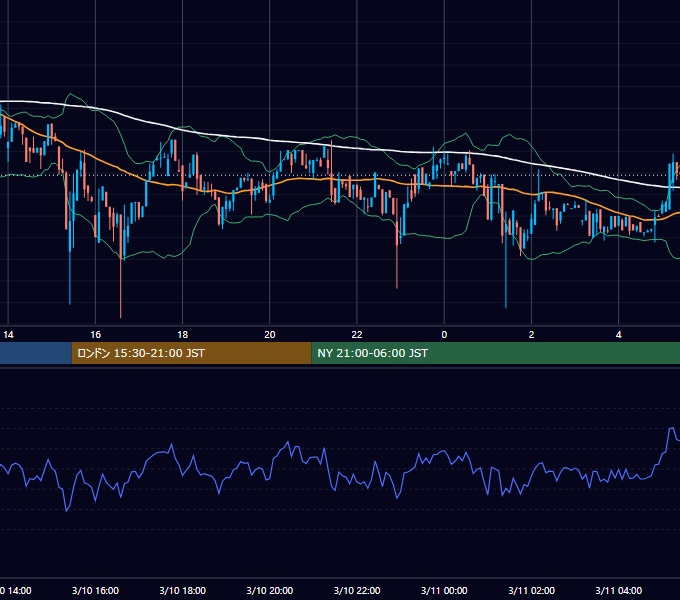Click the 4 hour axis label
This screenshot has height=600, width=680.
pos(618,335)
